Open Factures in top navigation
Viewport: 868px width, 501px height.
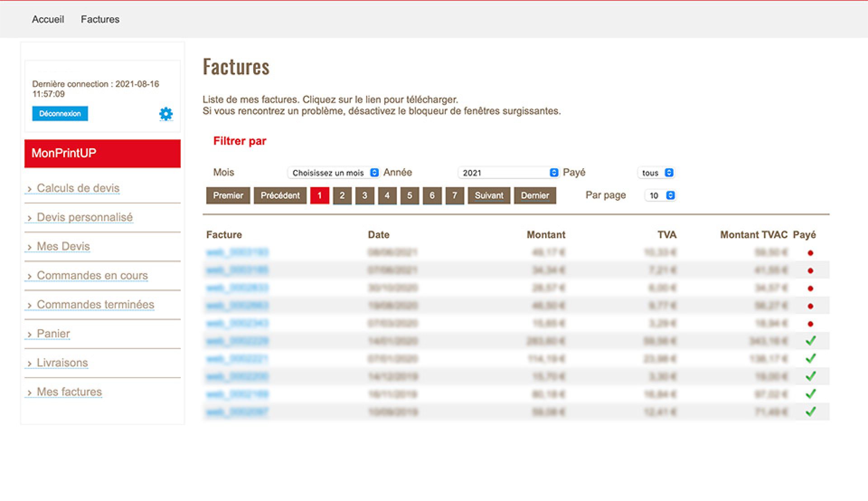(x=100, y=19)
